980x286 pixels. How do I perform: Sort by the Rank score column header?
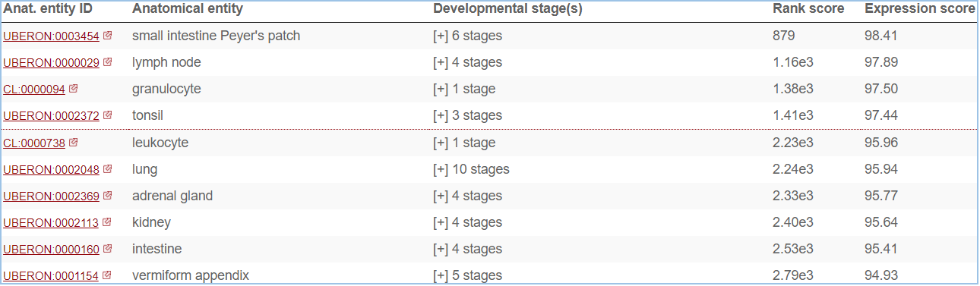(808, 9)
